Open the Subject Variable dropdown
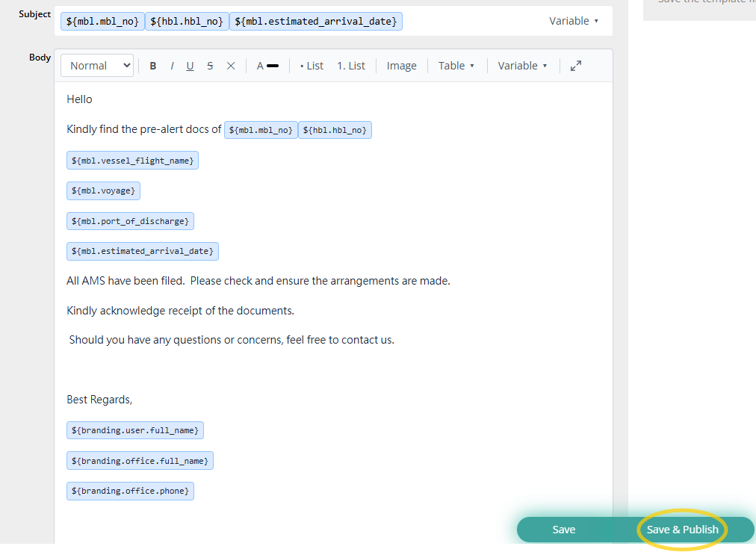Image resolution: width=756 pixels, height=552 pixels. [574, 21]
